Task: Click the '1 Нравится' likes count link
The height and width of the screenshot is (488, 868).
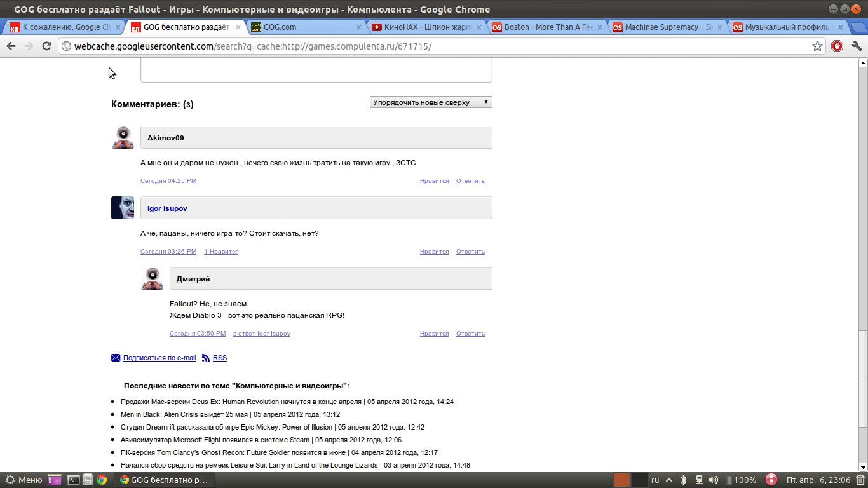Action: point(221,252)
